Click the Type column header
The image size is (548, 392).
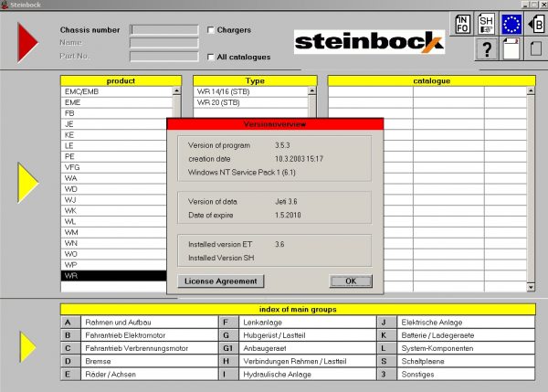tap(255, 80)
